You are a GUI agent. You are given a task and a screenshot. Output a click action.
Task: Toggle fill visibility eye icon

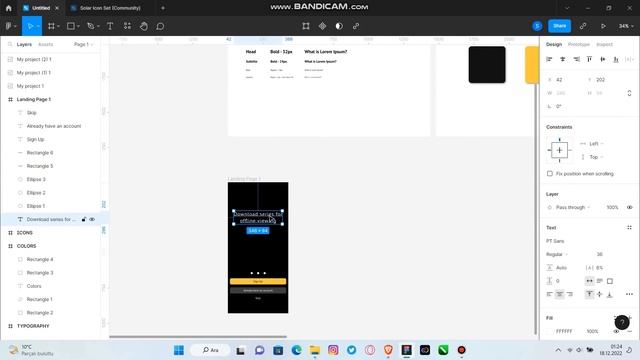616,331
